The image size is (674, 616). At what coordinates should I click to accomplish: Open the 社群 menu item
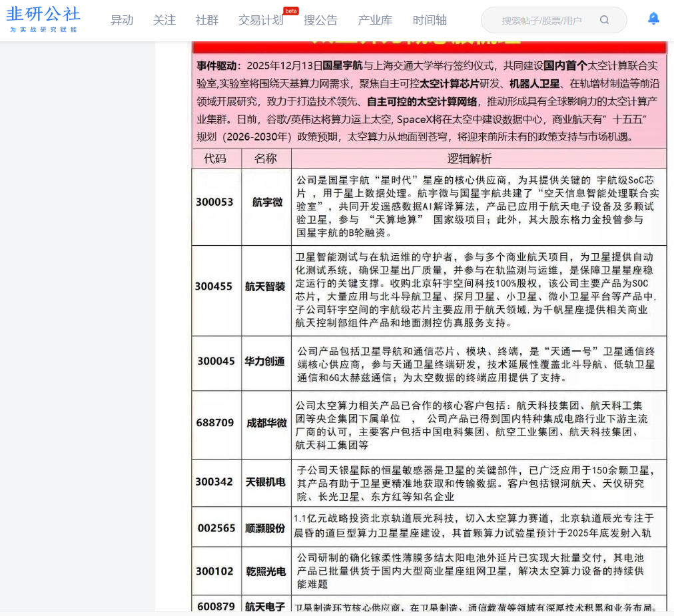[206, 20]
